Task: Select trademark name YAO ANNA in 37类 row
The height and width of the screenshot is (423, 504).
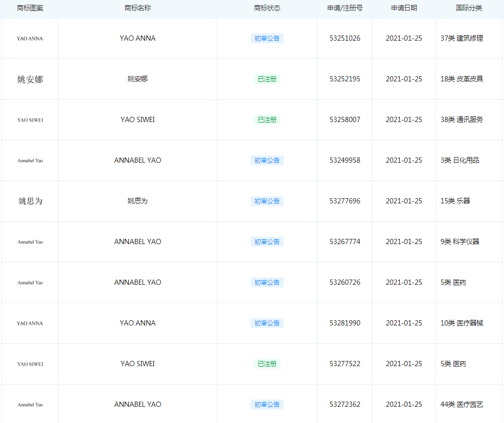Action: pos(138,38)
